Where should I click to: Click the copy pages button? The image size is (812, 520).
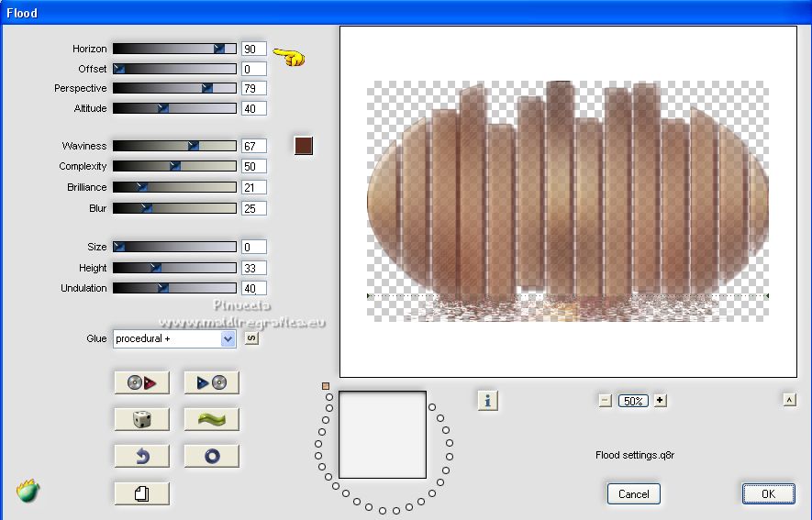coord(142,493)
